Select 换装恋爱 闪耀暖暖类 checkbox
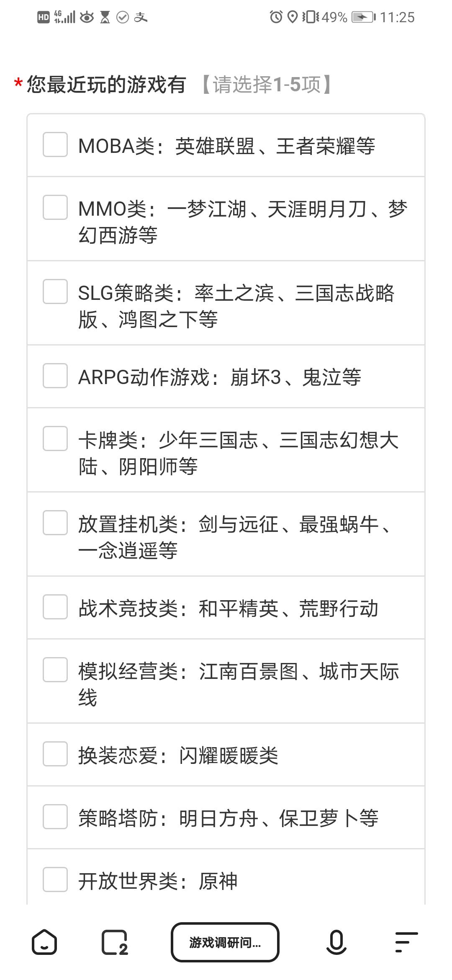The image size is (452, 980). tap(55, 754)
